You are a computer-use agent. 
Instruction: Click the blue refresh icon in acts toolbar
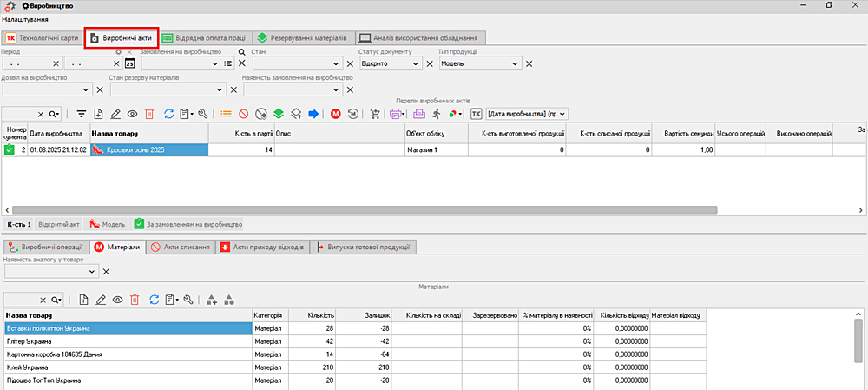(x=169, y=114)
